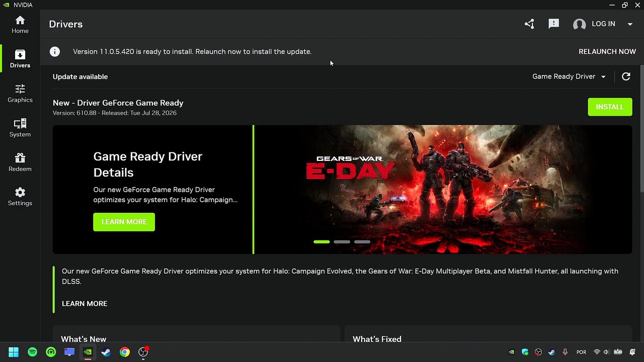The height and width of the screenshot is (362, 644).
Task: Select the third carousel slide indicator
Action: click(362, 242)
